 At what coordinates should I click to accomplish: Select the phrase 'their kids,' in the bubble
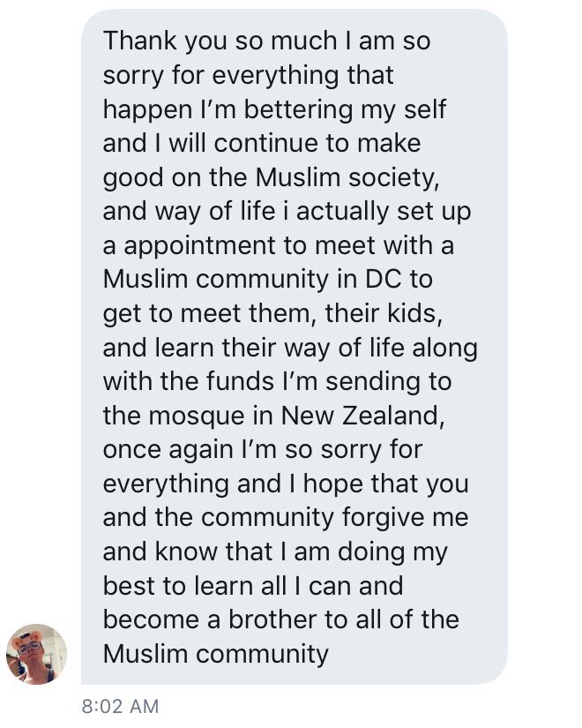pyautogui.click(x=384, y=313)
